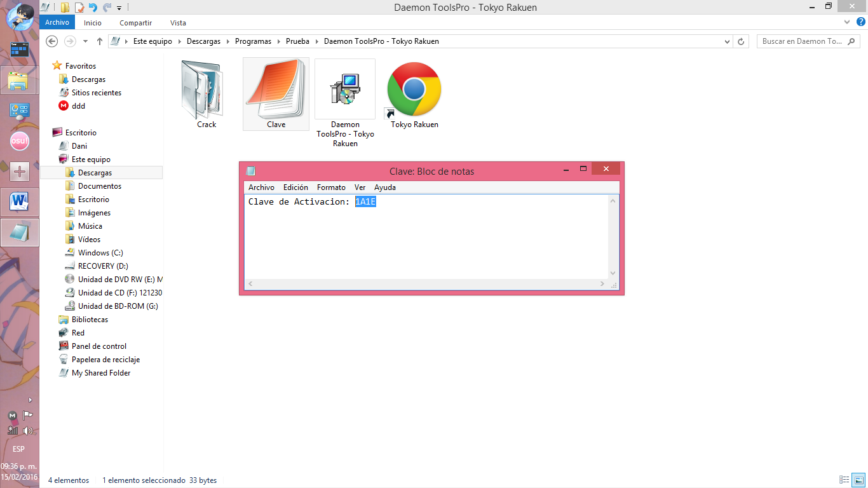Expand the ribbon with the chevron
868x488 pixels.
(x=846, y=22)
